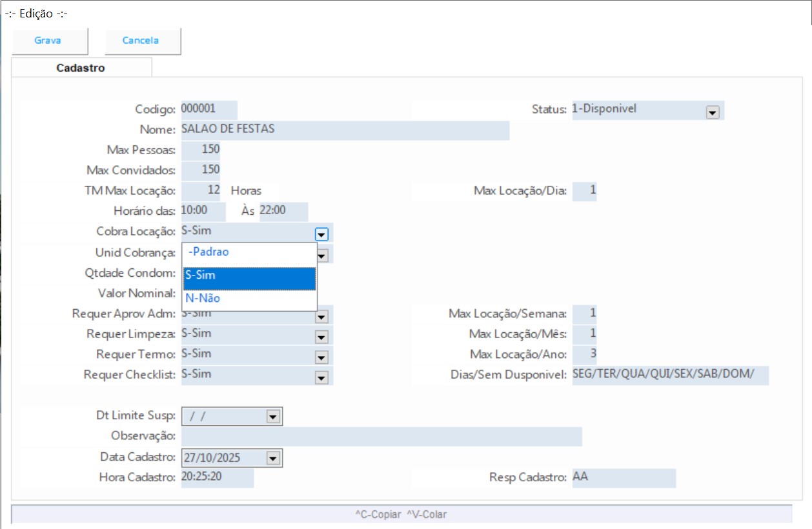The height and width of the screenshot is (529, 812).
Task: Click the Observação text field
Action: (x=381, y=437)
